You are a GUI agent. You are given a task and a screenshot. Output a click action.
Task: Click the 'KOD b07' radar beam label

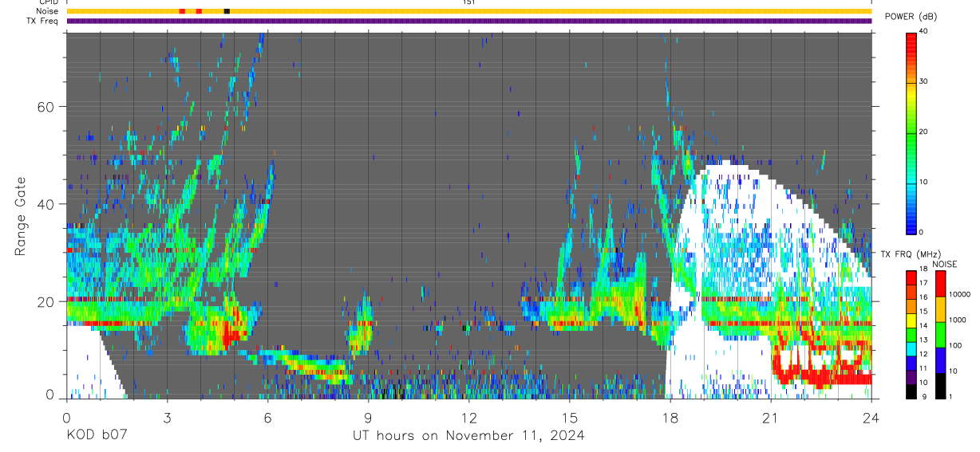click(96, 435)
